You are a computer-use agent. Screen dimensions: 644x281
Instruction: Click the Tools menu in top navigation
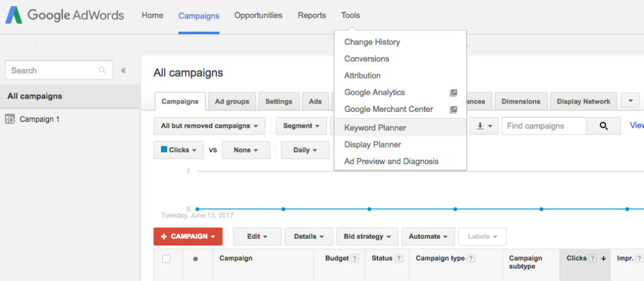[x=350, y=16]
